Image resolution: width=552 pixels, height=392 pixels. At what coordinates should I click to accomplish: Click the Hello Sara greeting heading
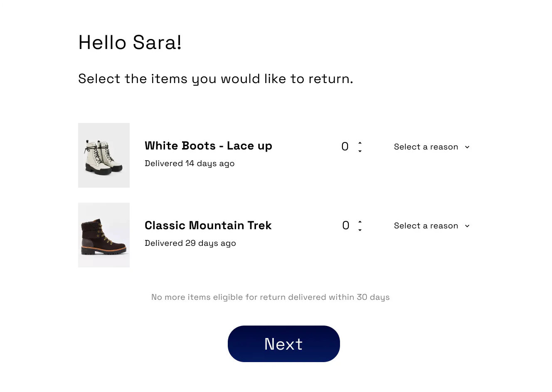pyautogui.click(x=130, y=42)
